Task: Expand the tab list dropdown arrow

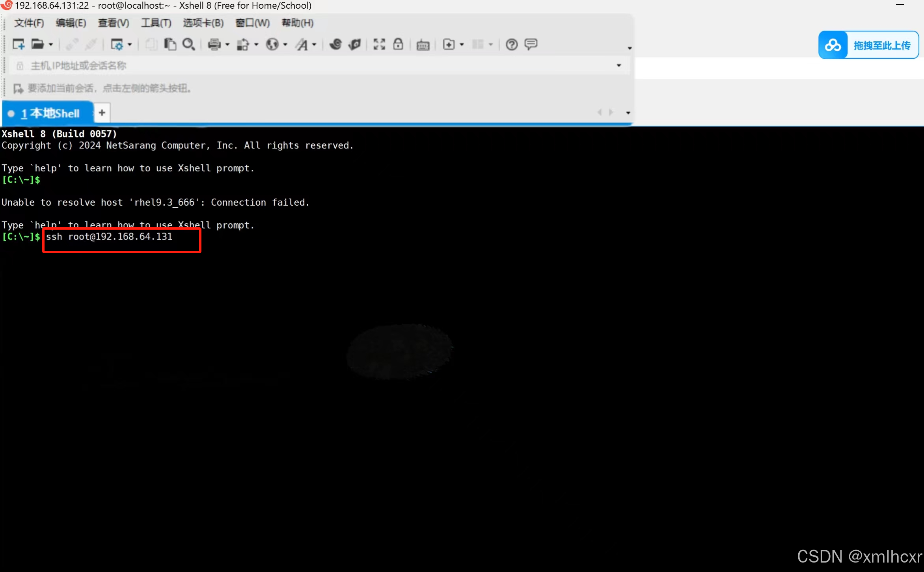Action: coord(628,113)
